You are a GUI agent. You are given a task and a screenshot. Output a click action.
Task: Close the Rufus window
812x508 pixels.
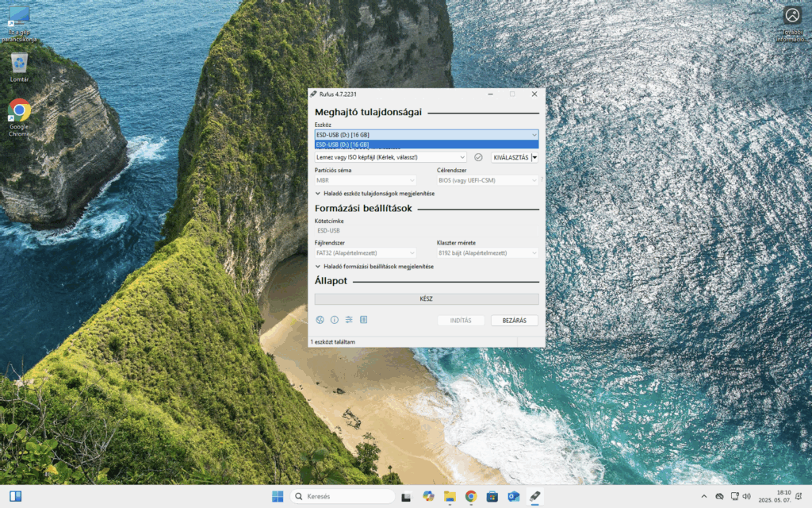(x=534, y=94)
